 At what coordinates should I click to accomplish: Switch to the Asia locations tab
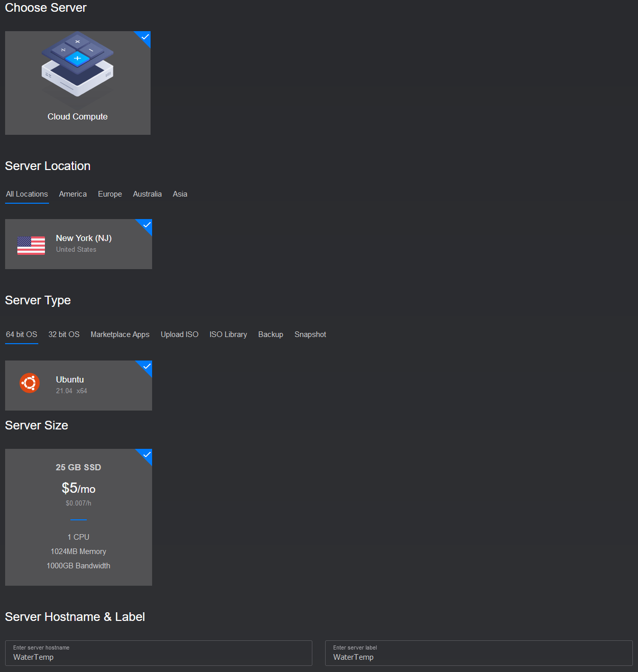[180, 194]
